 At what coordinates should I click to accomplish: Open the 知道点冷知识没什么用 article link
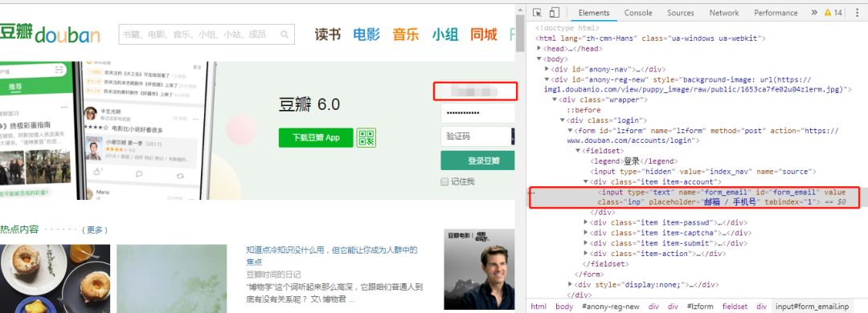click(332, 255)
